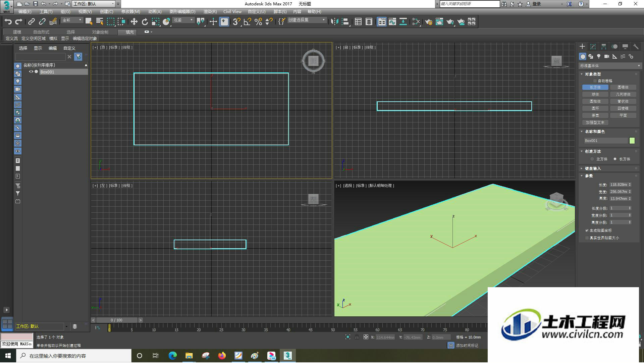The height and width of the screenshot is (363, 644).
Task: Open reference coordinate system (视图) dropdown
Action: click(x=183, y=20)
